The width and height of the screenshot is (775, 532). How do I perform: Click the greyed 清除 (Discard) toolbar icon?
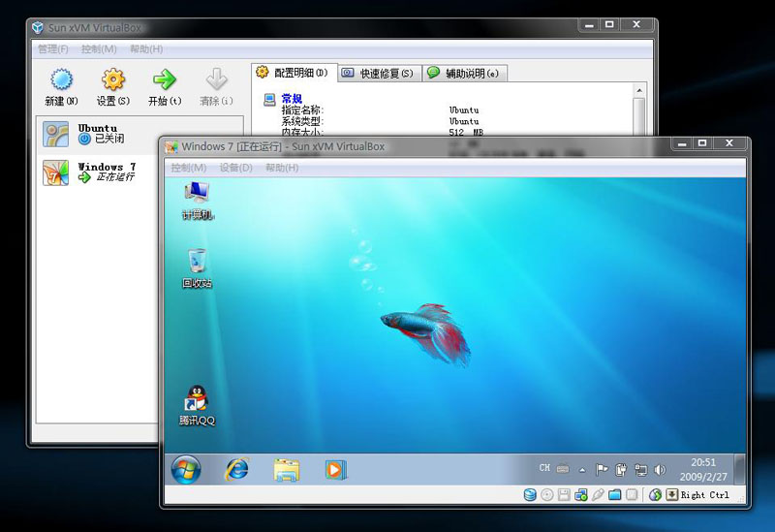coord(216,79)
